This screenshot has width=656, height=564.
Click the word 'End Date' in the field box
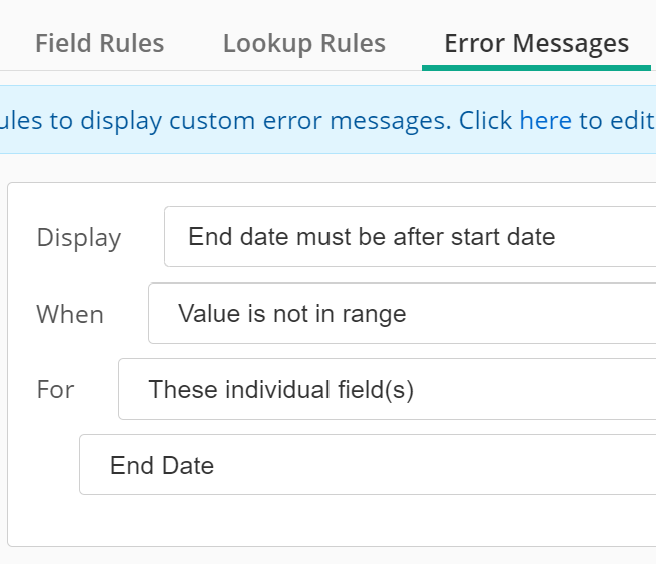(x=162, y=466)
